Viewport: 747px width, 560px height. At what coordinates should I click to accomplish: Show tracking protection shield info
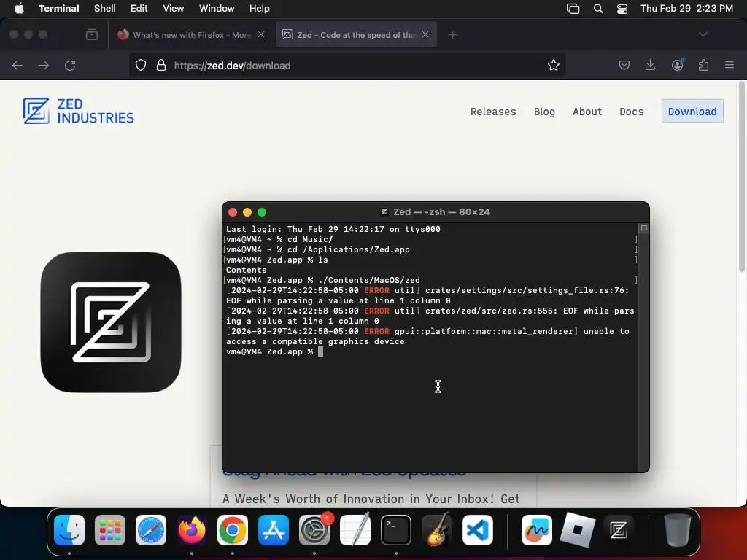141,65
